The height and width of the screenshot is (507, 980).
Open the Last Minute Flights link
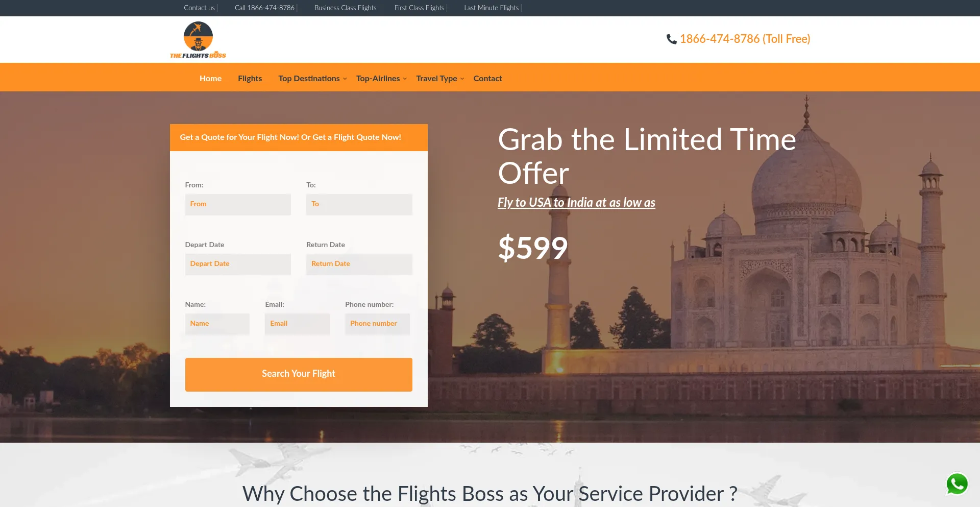click(491, 8)
